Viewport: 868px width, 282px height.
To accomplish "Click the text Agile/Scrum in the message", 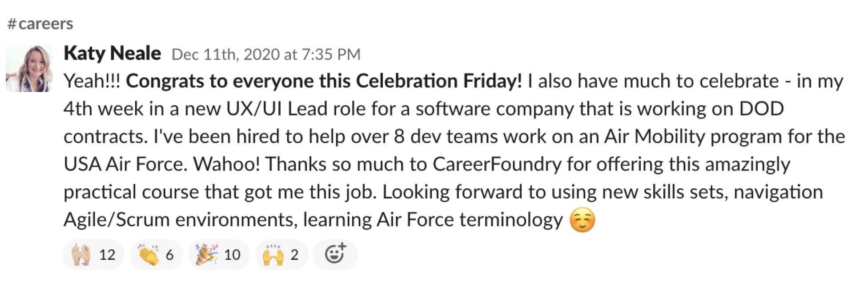I will point(117,220).
